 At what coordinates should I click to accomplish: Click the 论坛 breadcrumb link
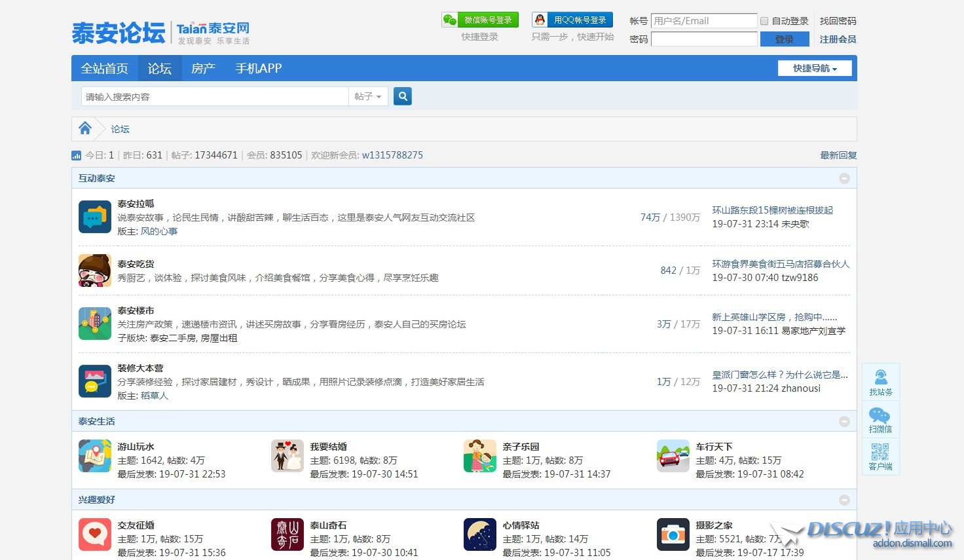120,129
